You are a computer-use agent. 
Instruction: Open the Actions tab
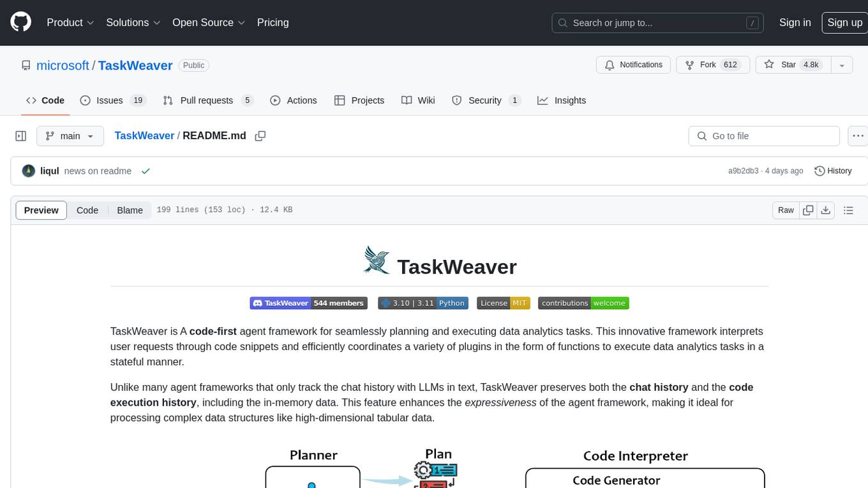(294, 100)
